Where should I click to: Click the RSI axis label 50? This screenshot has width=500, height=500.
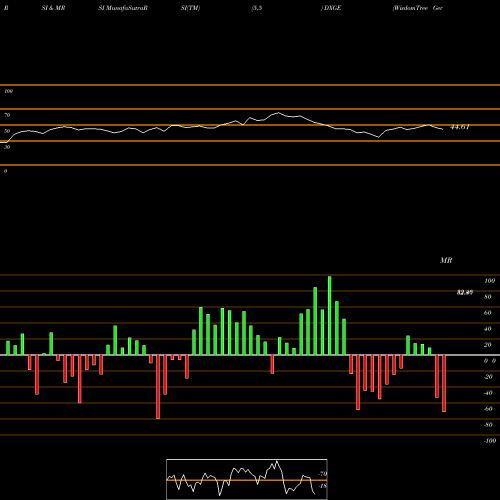[x=7, y=131]
